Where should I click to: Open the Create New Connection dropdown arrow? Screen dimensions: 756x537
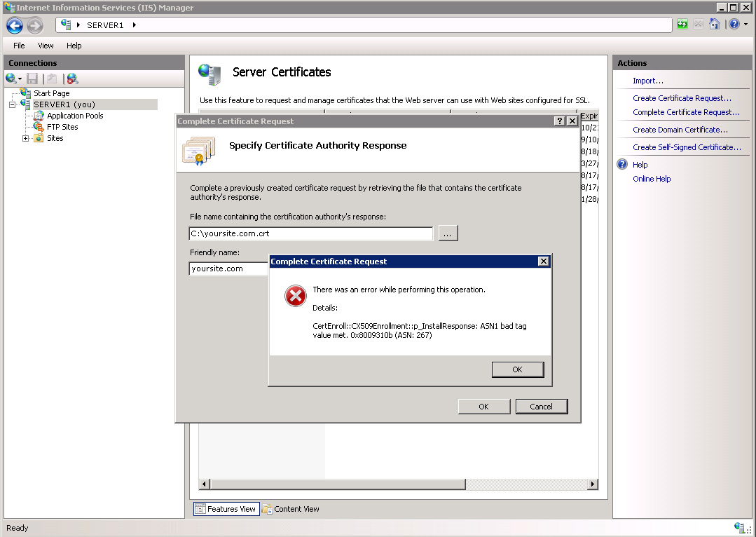(20, 79)
